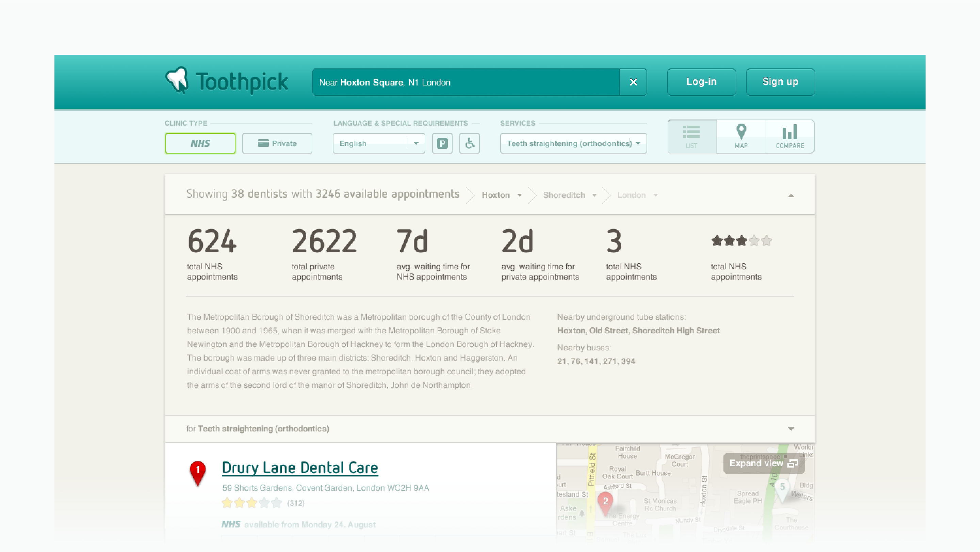Switch to the Map view tab

(741, 137)
